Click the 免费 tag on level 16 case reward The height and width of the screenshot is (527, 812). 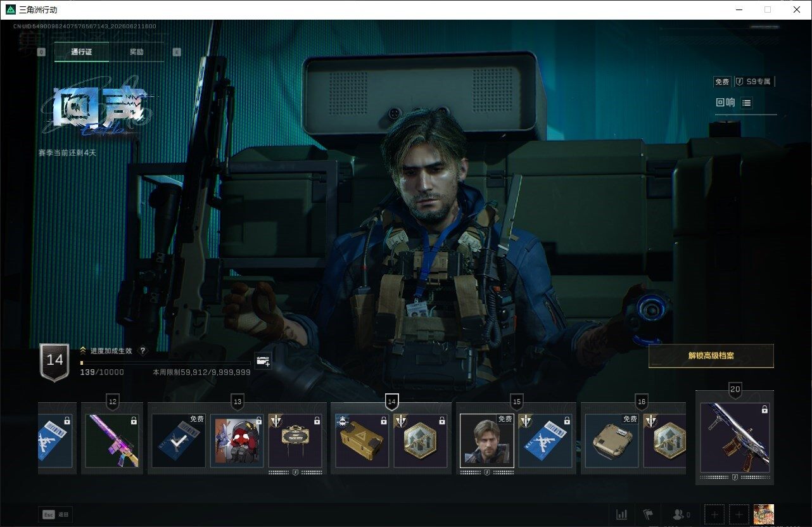pyautogui.click(x=630, y=419)
